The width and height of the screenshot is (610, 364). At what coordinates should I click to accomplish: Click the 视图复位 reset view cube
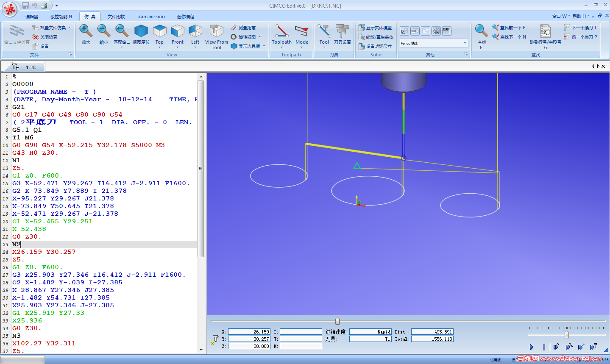(x=141, y=34)
